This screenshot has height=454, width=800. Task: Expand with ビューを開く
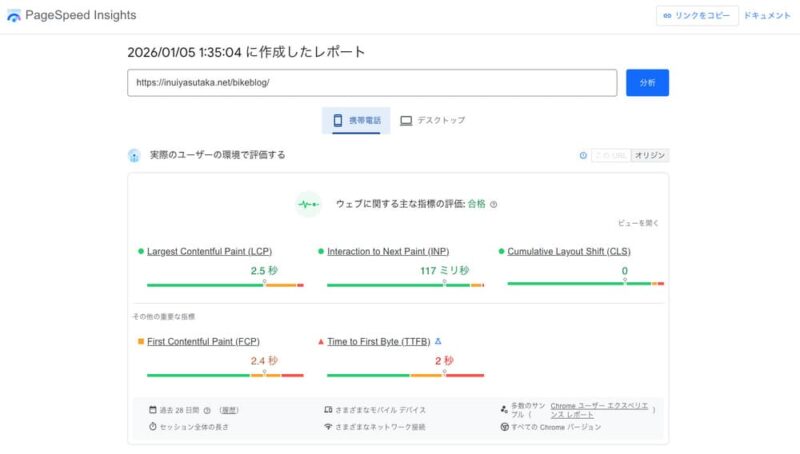coord(638,223)
